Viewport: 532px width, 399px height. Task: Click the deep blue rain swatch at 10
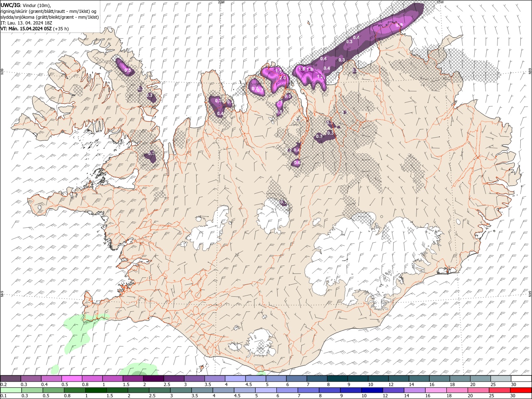click(372, 390)
